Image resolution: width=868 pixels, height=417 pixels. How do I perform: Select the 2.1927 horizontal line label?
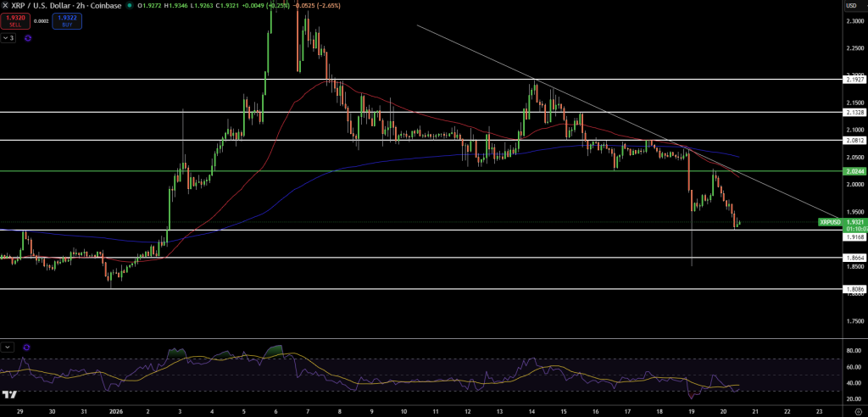pyautogui.click(x=856, y=80)
